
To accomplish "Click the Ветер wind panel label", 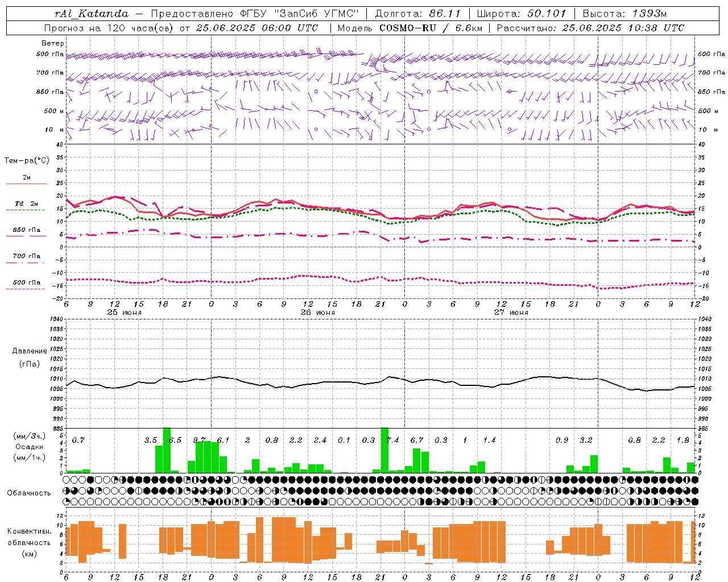I will click(53, 43).
